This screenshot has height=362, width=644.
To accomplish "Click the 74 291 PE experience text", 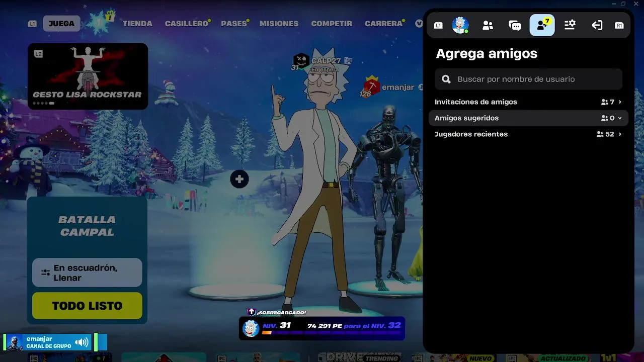I will [325, 326].
